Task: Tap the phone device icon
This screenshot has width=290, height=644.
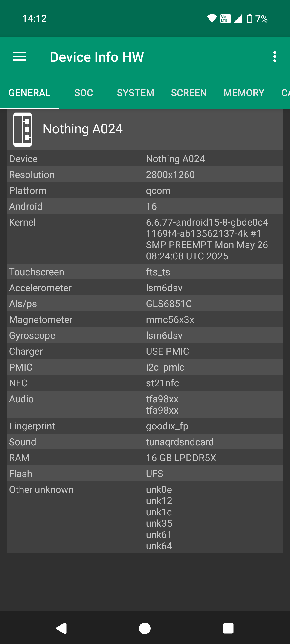Action: point(23,129)
